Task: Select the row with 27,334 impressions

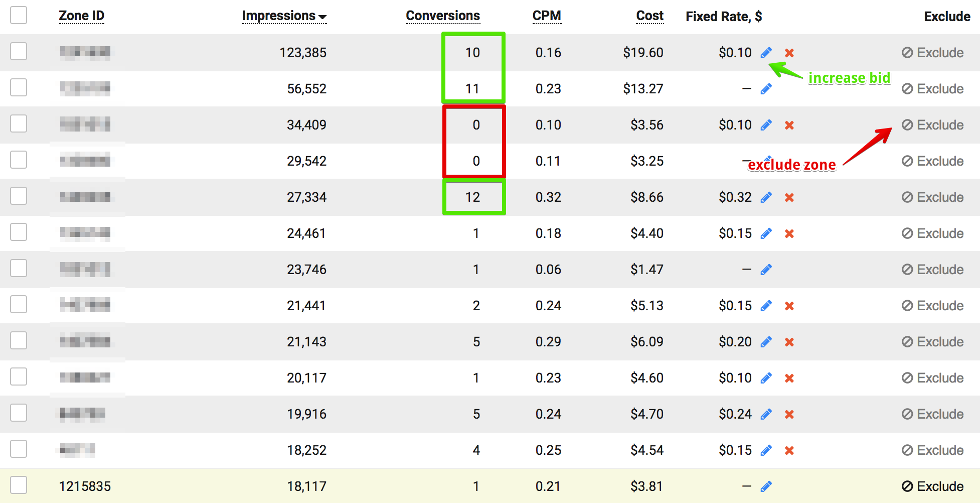Action: 19,196
